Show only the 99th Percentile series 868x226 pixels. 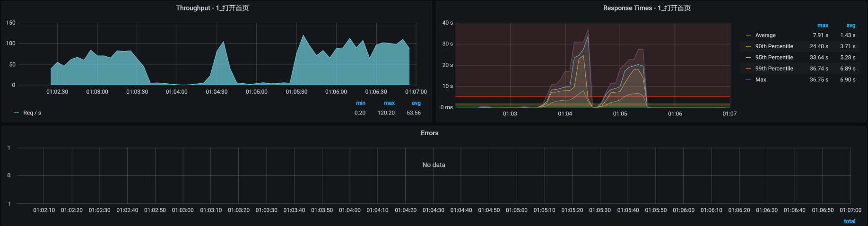774,69
